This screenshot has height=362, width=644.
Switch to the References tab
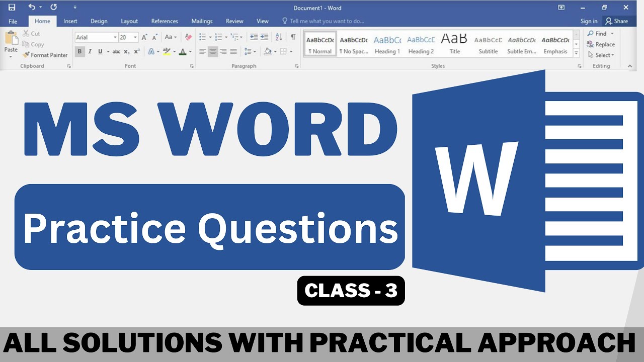165,21
